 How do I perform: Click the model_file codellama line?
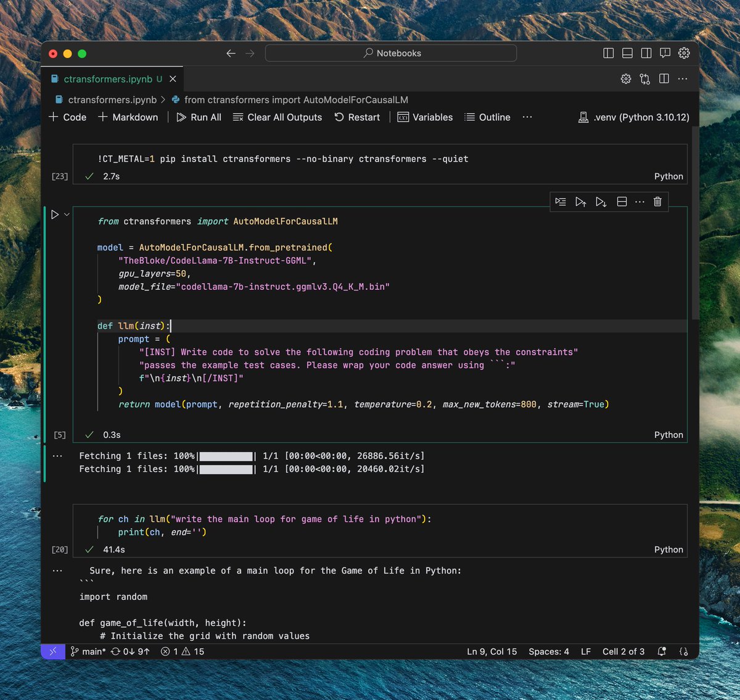tap(254, 287)
